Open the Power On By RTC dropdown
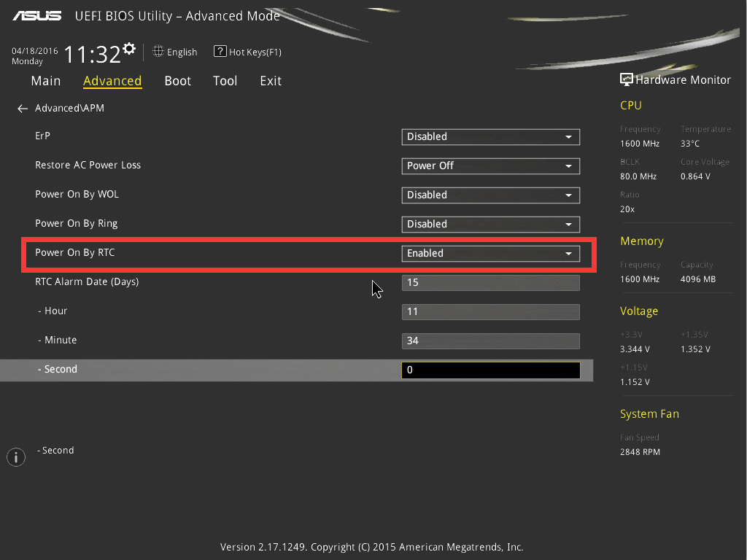The height and width of the screenshot is (560, 747). point(491,253)
